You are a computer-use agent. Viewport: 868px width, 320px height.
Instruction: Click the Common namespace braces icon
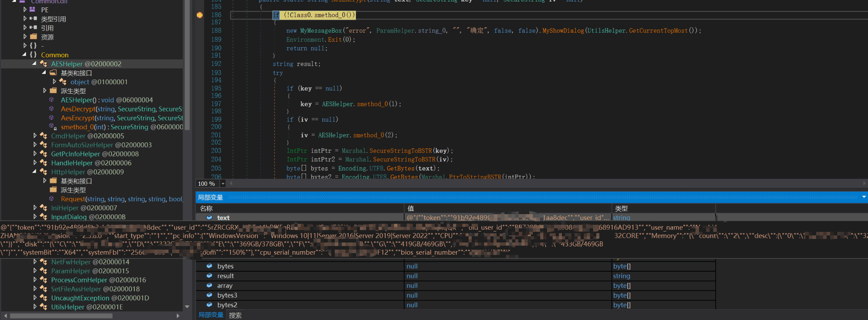pos(33,55)
